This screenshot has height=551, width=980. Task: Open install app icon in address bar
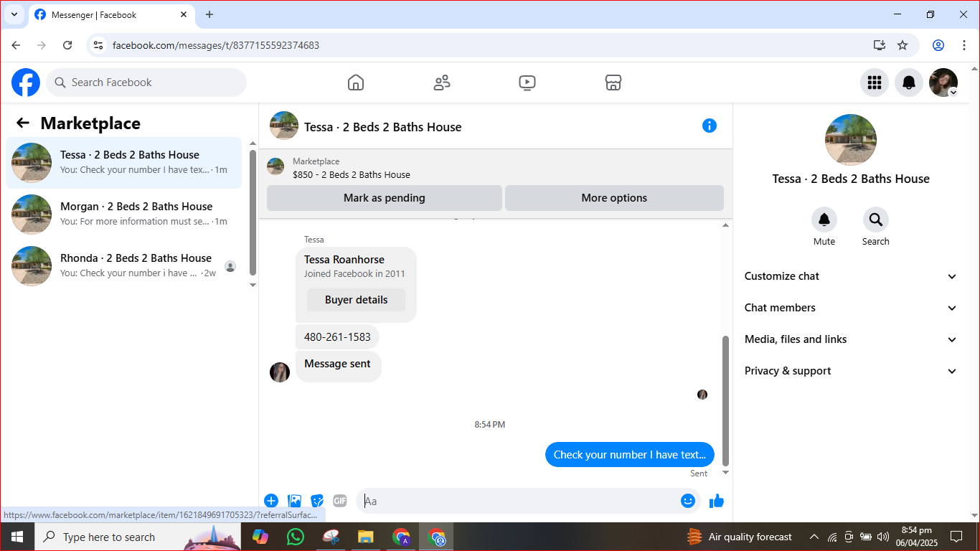(880, 45)
